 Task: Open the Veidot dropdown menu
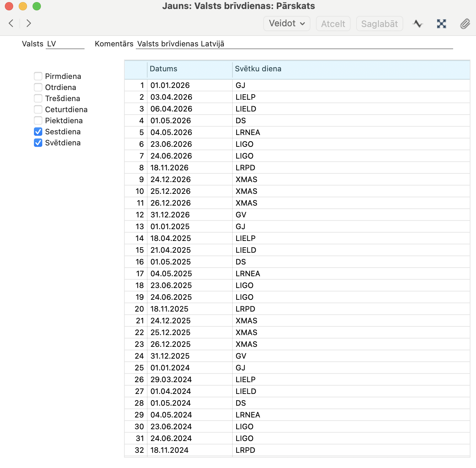(287, 24)
